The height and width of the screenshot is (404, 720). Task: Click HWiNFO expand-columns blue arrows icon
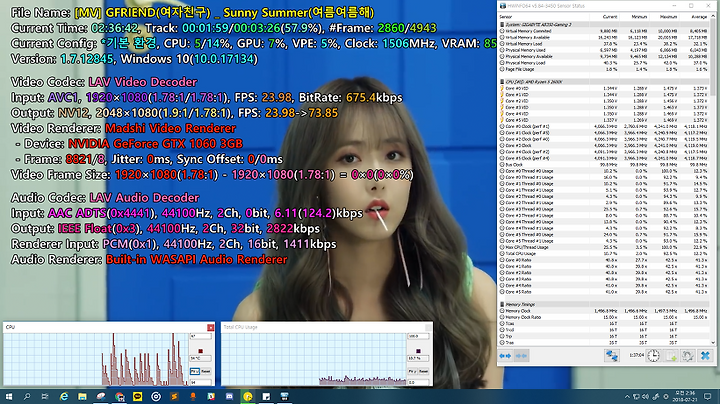[506, 356]
